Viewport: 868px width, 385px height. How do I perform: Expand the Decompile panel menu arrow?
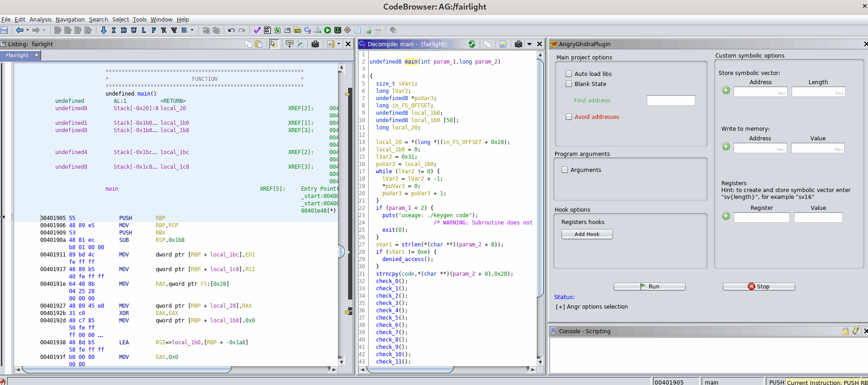coord(529,44)
